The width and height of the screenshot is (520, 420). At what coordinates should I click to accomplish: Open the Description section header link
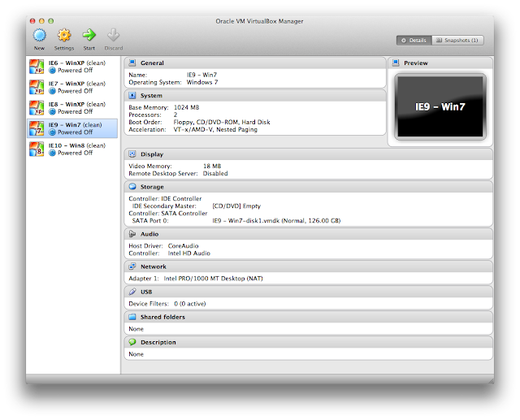tap(158, 343)
